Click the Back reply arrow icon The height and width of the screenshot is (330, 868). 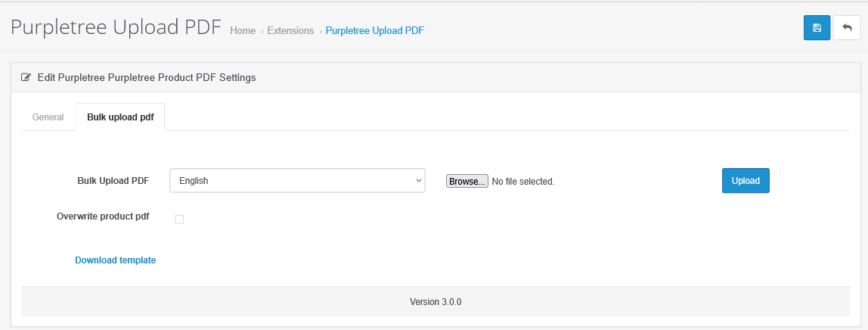click(847, 28)
